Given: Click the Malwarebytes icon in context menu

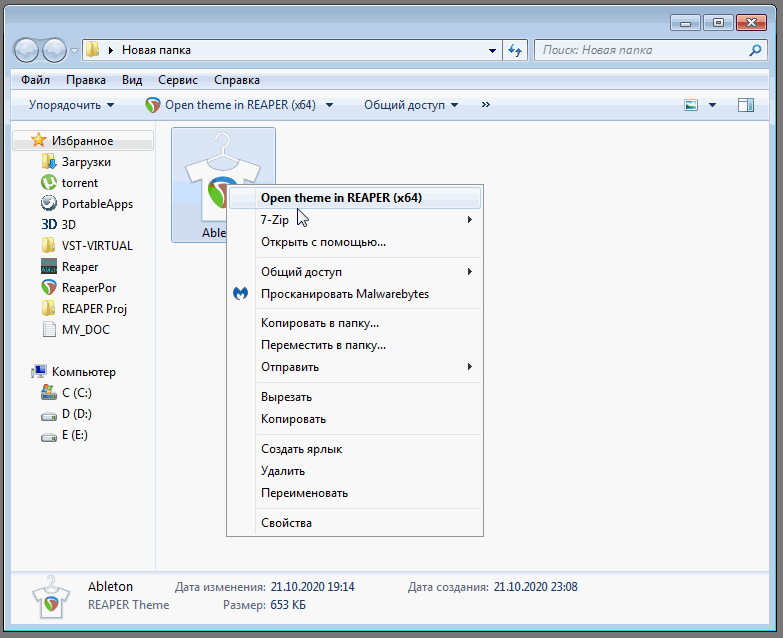Looking at the screenshot, I should [241, 294].
